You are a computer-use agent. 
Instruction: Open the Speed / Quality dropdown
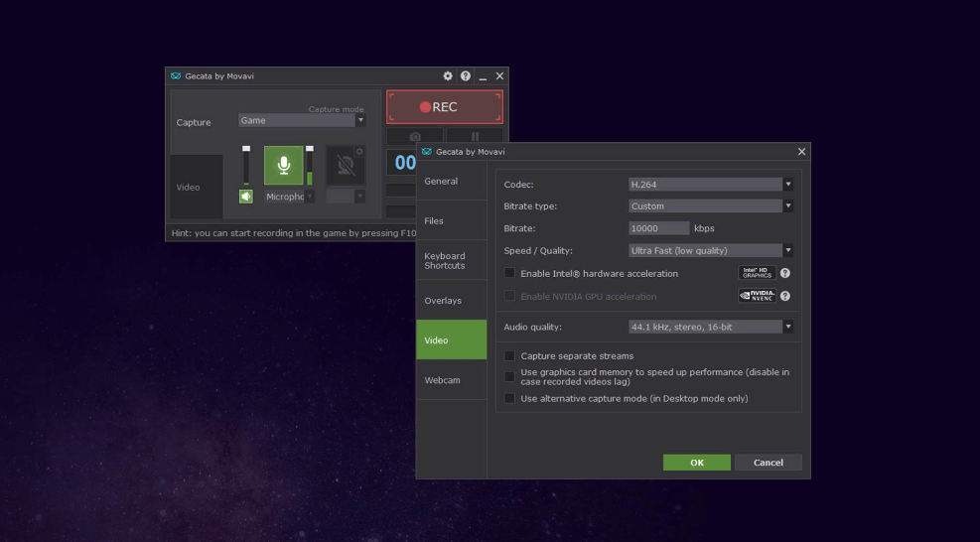pyautogui.click(x=711, y=251)
